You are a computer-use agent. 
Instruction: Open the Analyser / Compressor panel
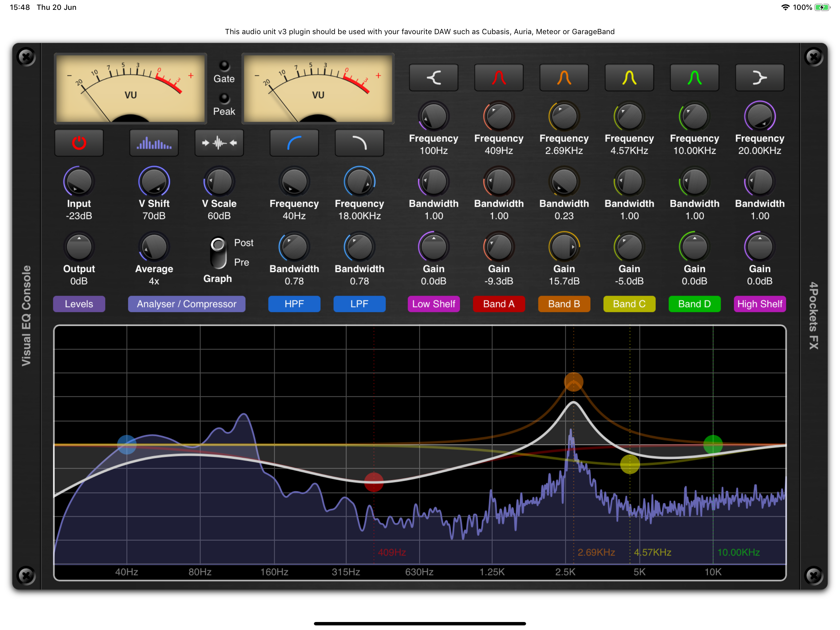[186, 304]
